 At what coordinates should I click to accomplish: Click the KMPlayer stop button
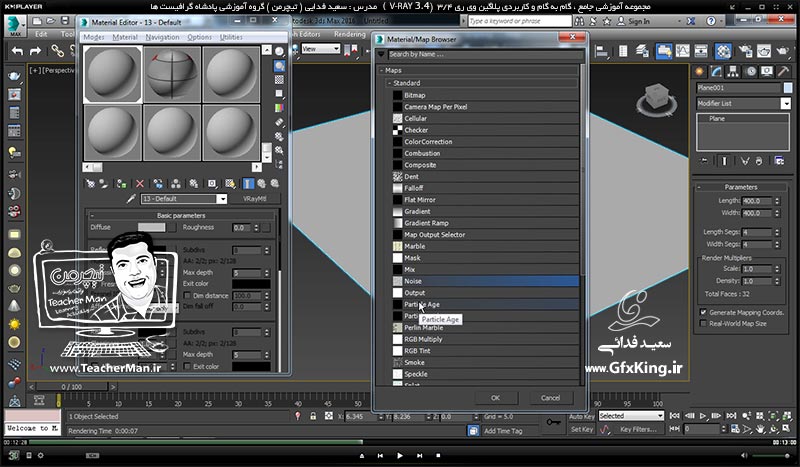click(x=438, y=455)
